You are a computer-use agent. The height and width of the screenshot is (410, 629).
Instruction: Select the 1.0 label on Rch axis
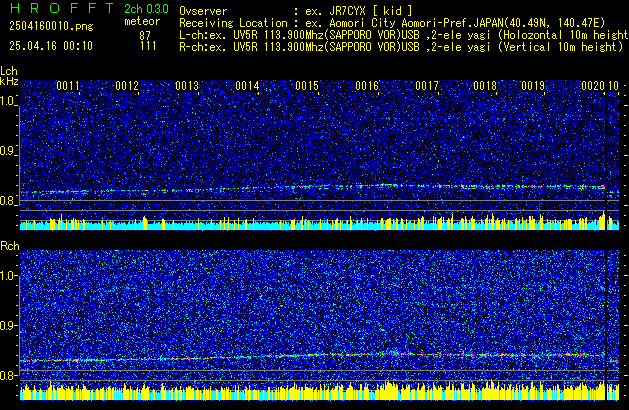pyautogui.click(x=8, y=276)
